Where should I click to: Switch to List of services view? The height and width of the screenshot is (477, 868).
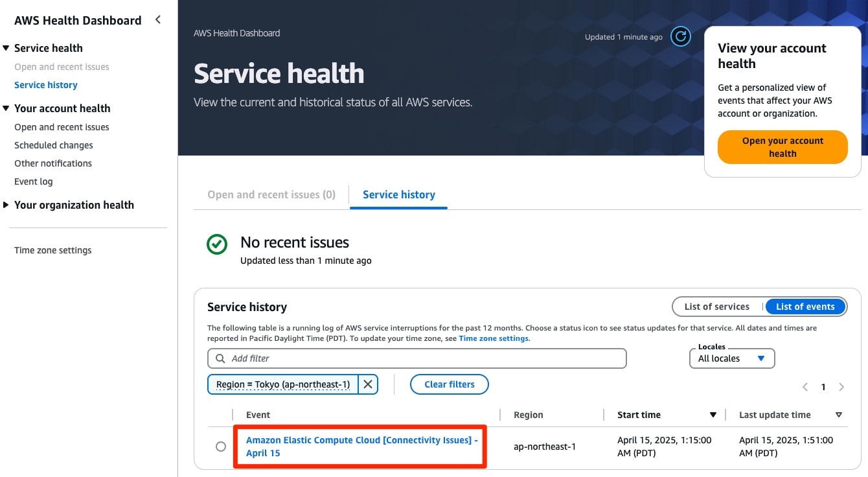pos(716,307)
